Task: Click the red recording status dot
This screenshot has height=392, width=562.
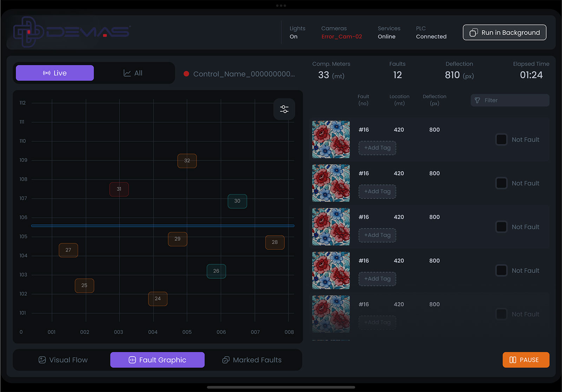Action: [187, 74]
